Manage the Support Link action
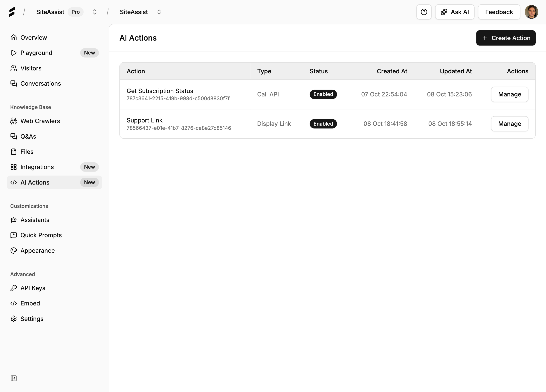 (x=509, y=124)
